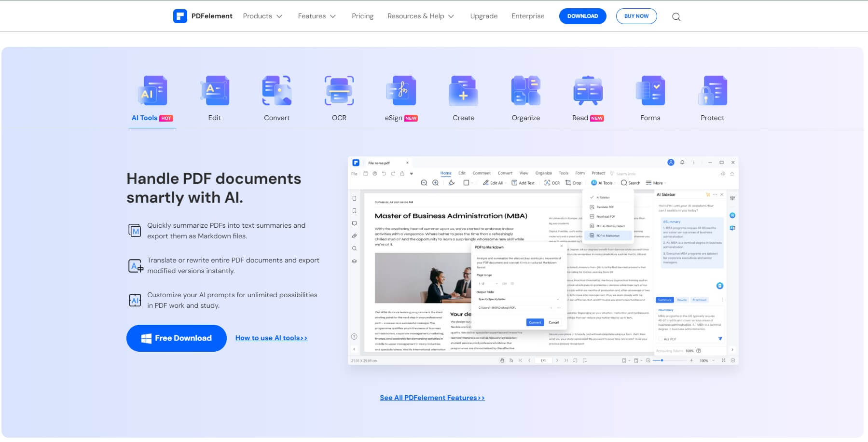This screenshot has height=442, width=868.
Task: Open the 'Specify folder' output folder dropdown
Action: click(519, 299)
